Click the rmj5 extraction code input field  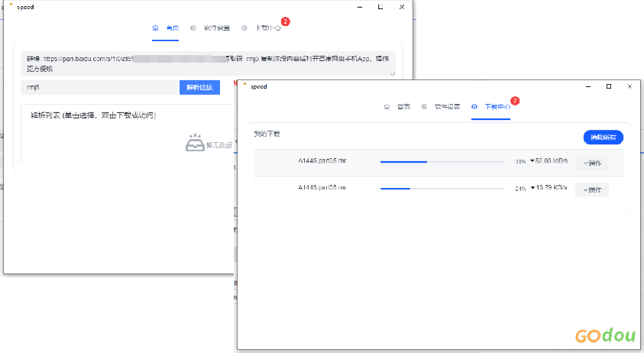pyautogui.click(x=99, y=87)
